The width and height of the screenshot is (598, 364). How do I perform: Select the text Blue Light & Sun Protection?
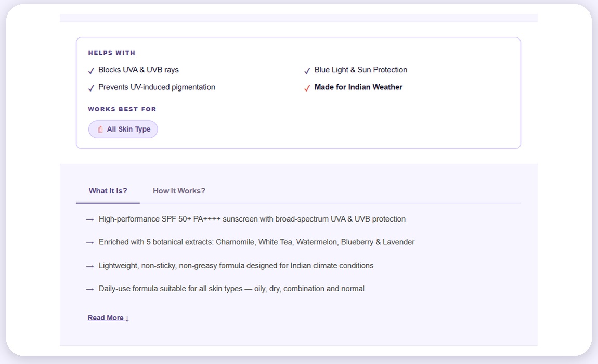[x=361, y=70]
